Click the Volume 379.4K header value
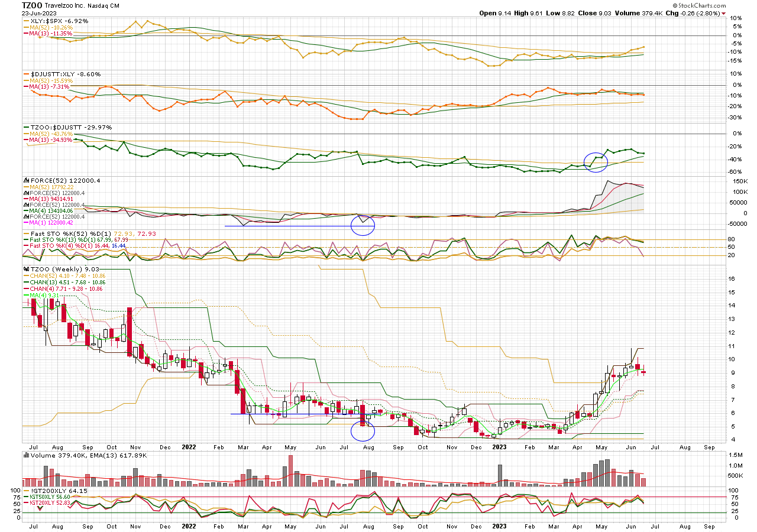The image size is (757, 532). pyautogui.click(x=638, y=13)
